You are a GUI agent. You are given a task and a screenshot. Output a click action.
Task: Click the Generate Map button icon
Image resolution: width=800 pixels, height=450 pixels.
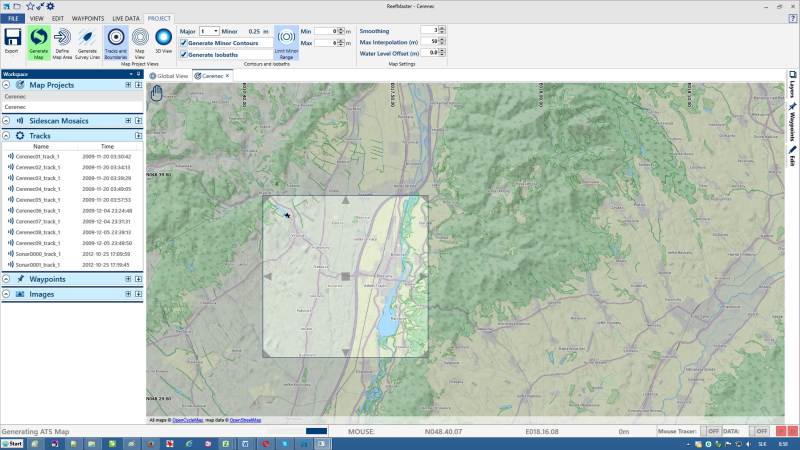pos(38,37)
